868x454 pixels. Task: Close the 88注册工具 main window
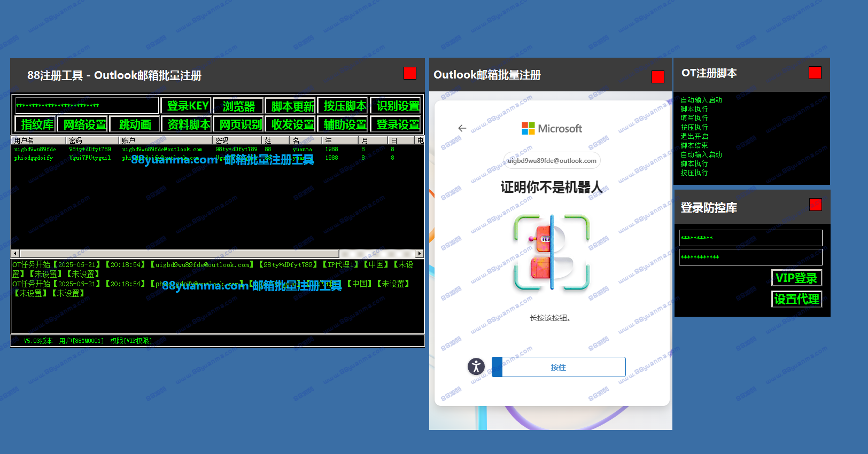point(410,73)
